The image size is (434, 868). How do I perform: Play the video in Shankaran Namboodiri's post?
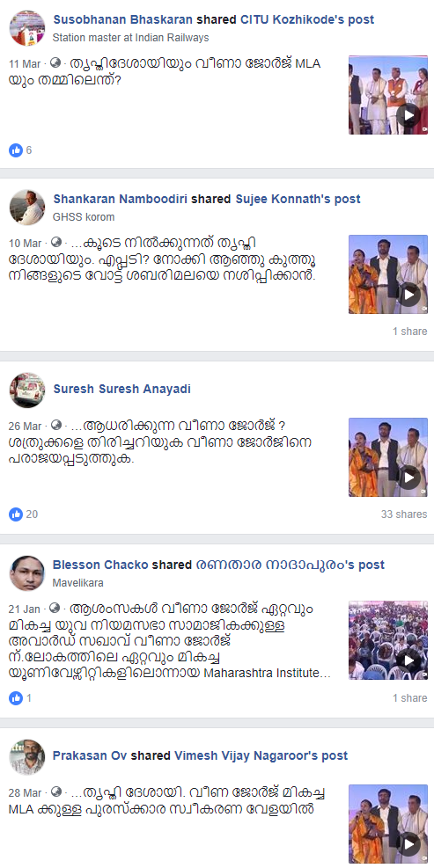point(388,274)
